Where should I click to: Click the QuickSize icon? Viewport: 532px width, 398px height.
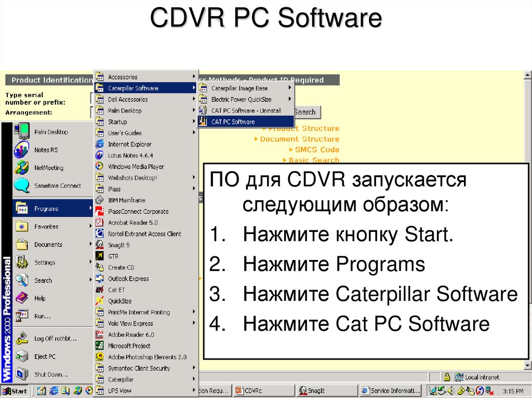tap(99, 301)
